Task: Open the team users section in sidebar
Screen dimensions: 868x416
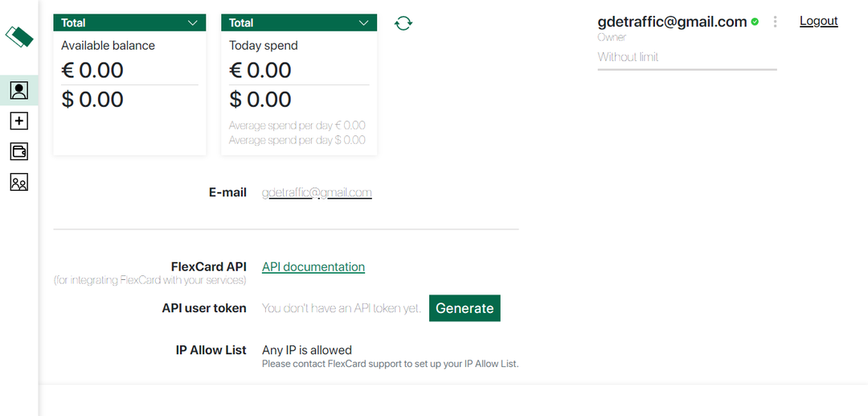Action: tap(19, 183)
